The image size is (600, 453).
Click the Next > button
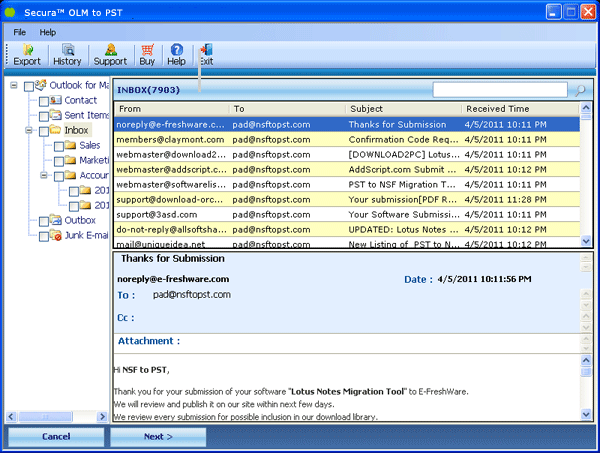tap(158, 437)
